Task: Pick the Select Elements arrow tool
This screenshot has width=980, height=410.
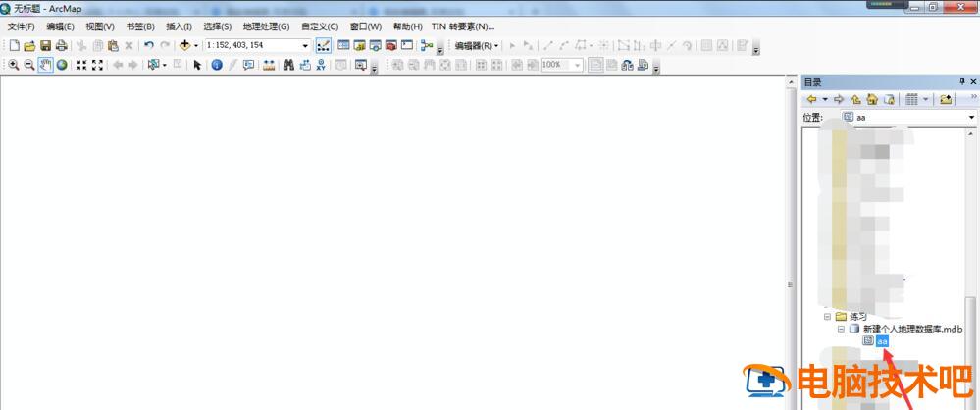Action: 197,65
